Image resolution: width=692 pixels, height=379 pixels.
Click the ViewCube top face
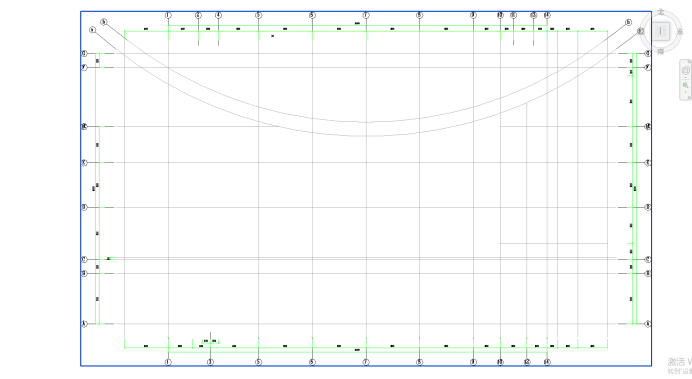(x=662, y=31)
